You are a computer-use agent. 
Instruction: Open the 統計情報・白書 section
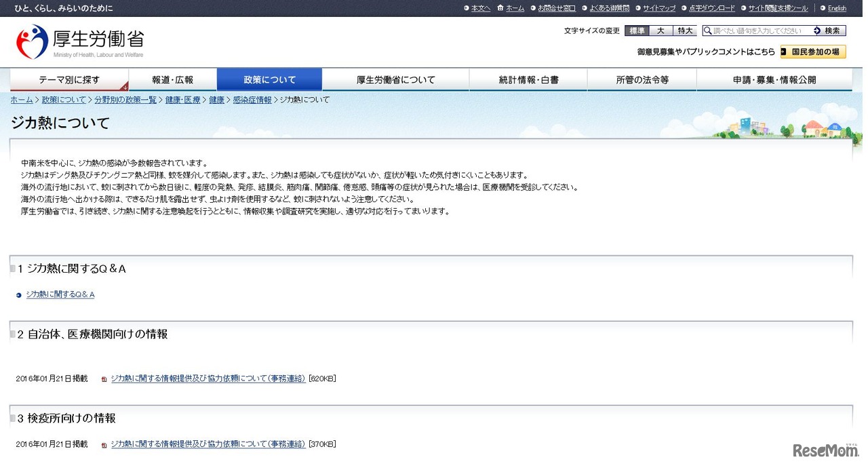pos(528,79)
